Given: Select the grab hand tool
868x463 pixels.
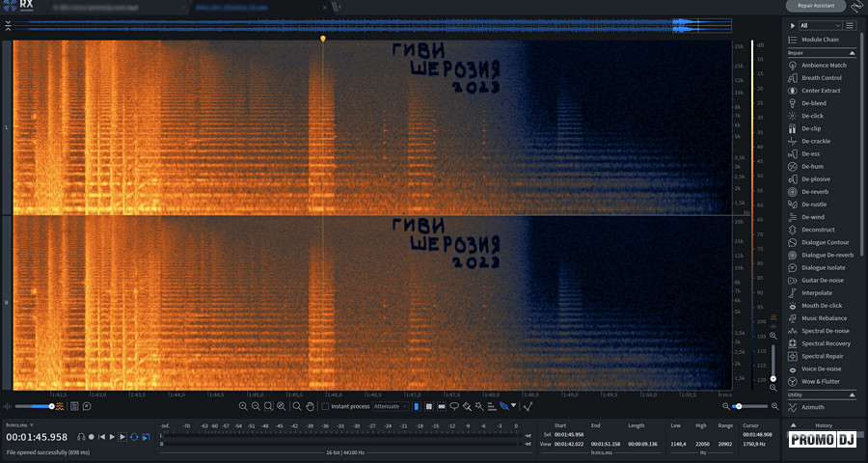Looking at the screenshot, I should (x=311, y=406).
